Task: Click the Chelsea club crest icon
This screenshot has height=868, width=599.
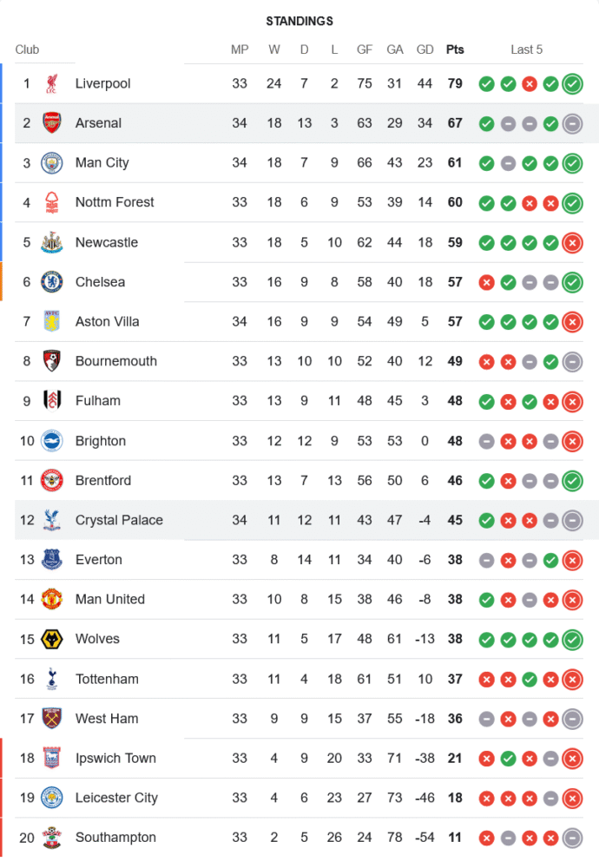Action: [52, 282]
